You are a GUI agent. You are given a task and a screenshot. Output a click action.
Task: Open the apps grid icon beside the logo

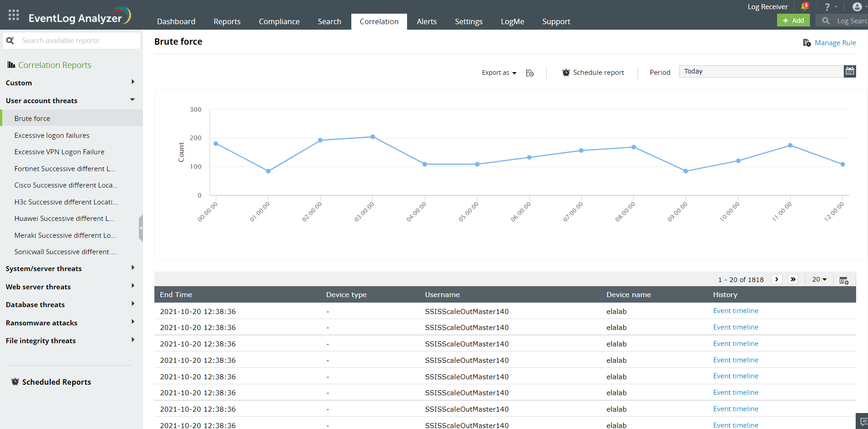13,14
